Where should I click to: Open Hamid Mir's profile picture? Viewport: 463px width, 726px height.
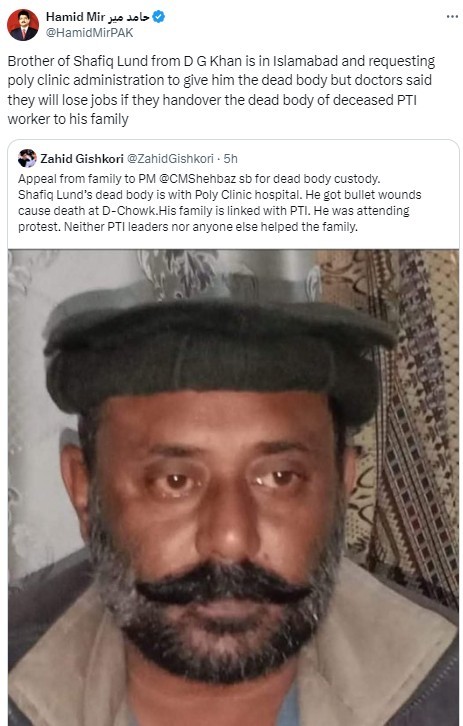point(23,25)
